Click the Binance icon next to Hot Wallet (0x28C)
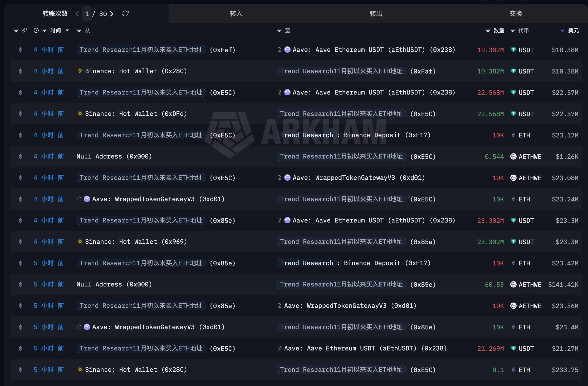Screen dimensions: 588x386 pos(79,71)
